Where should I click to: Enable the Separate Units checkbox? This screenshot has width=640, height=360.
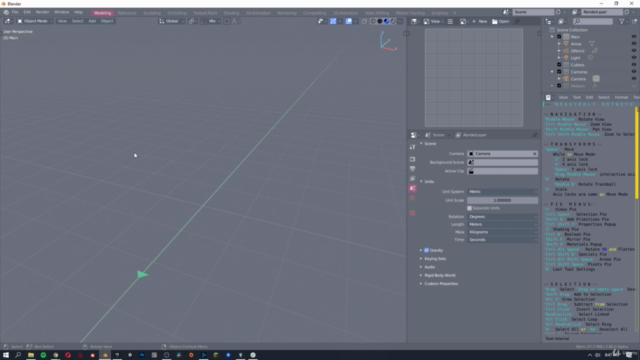coord(469,208)
